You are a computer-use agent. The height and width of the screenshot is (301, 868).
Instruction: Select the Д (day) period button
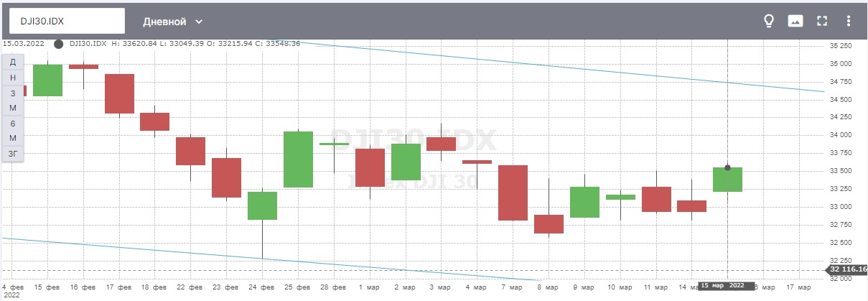(x=13, y=62)
